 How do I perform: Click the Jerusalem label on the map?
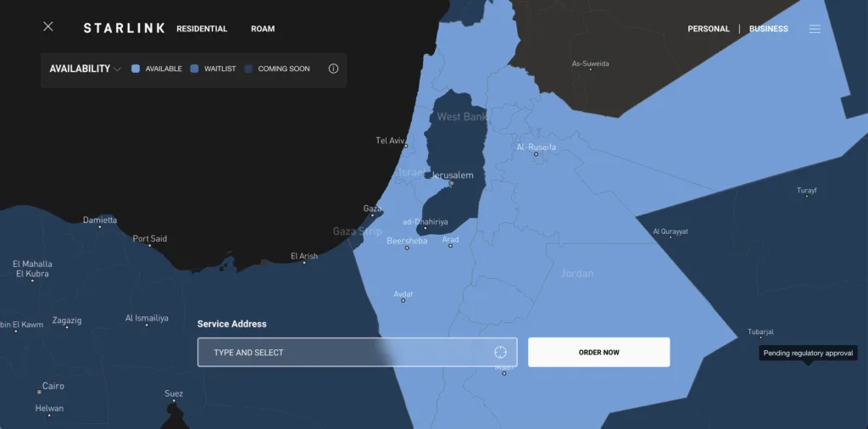(x=453, y=175)
